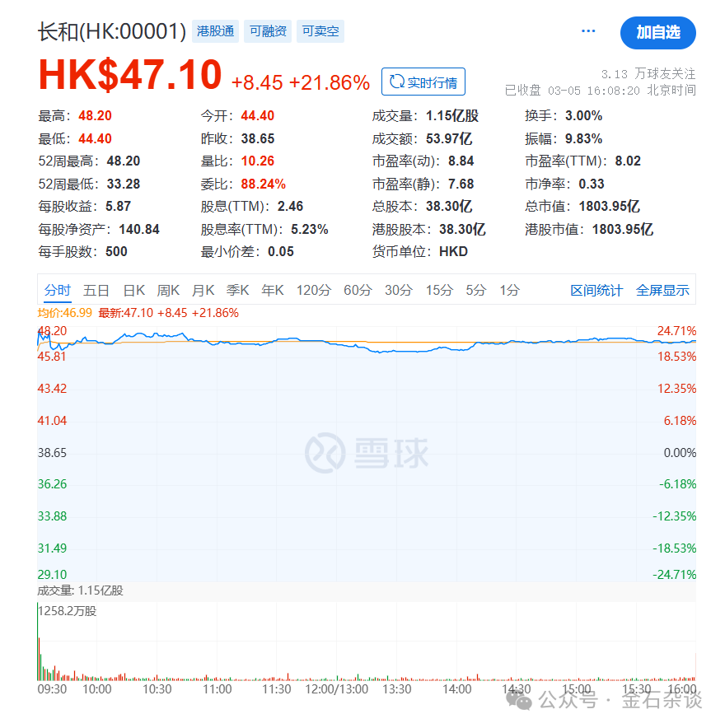Screen dimensions: 725x728
Task: Click the 市盈率(静) value 7.68
Action: pyautogui.click(x=461, y=184)
